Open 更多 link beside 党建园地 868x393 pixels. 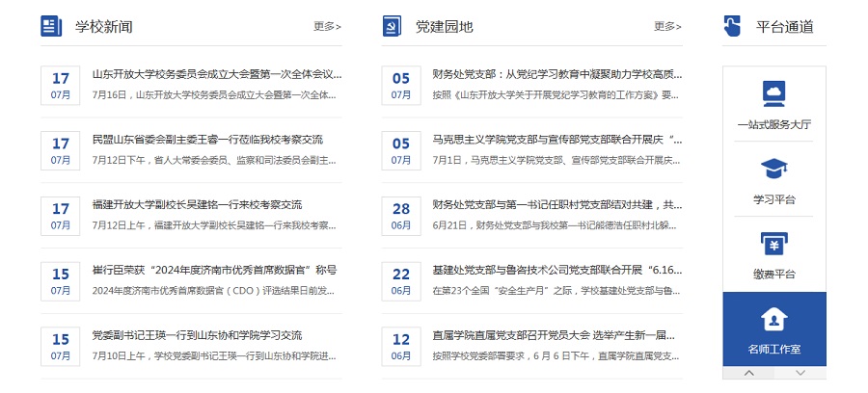[667, 26]
